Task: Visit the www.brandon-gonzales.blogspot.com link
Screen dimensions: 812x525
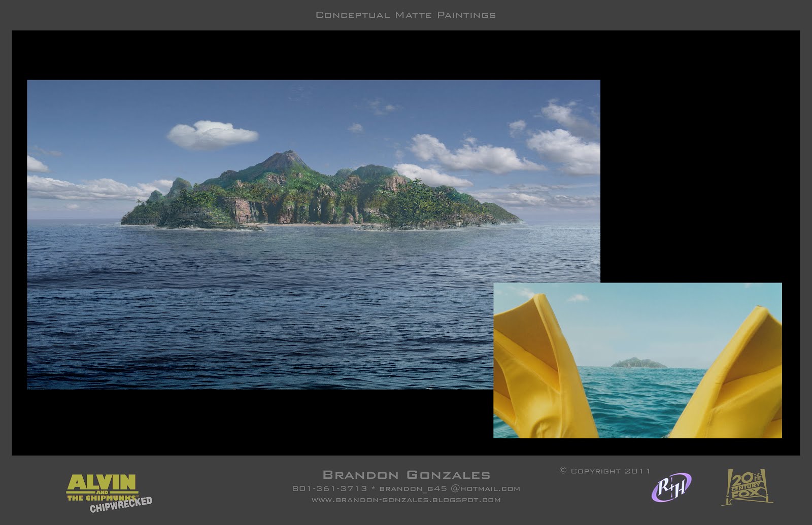Action: pyautogui.click(x=406, y=500)
